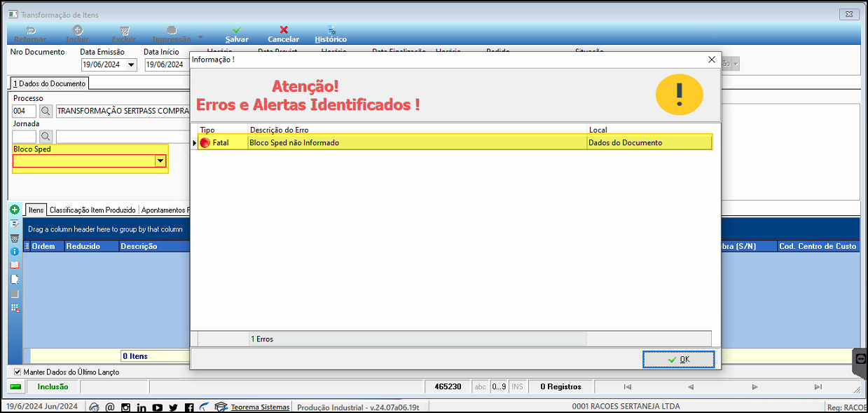Select the Itens tab
The height and width of the screenshot is (413, 868).
tap(36, 210)
